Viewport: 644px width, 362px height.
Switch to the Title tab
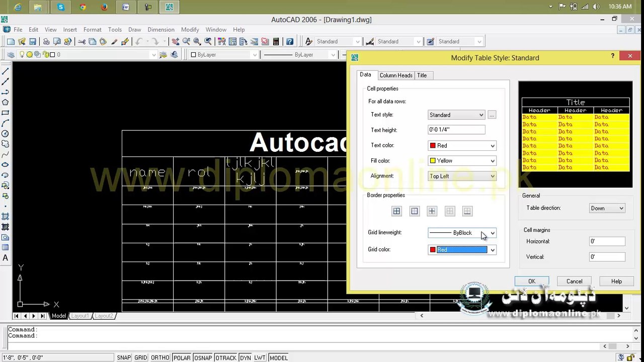(x=422, y=75)
